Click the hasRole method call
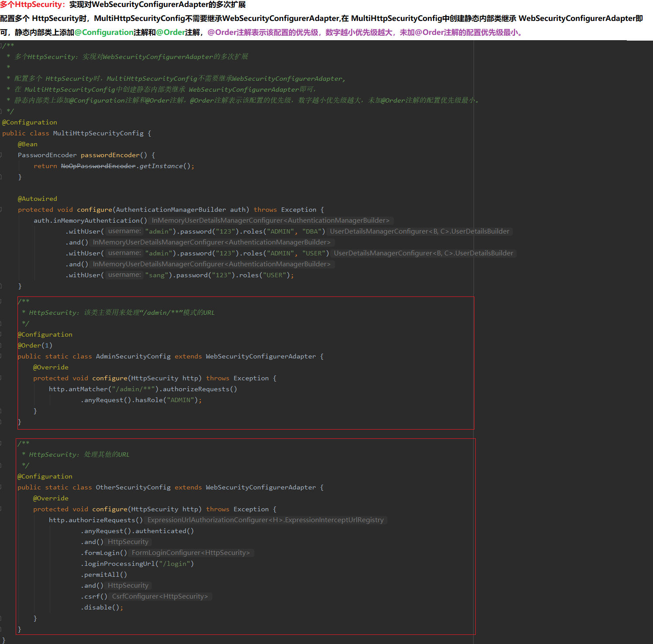 pos(148,400)
